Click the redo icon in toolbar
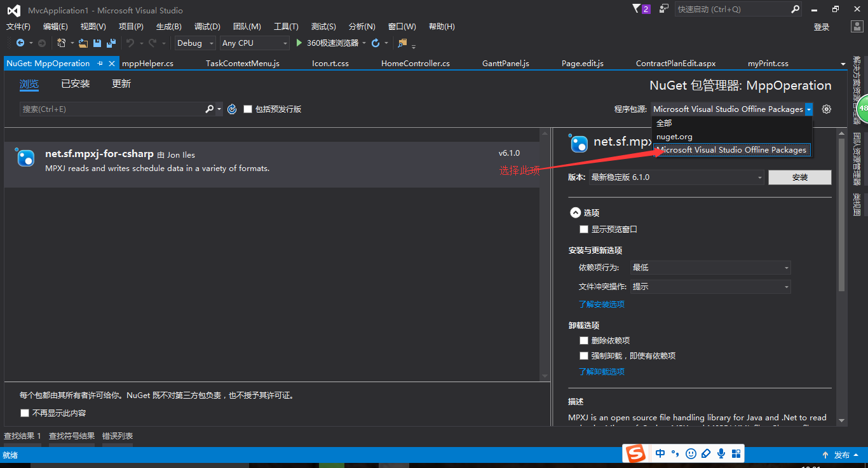868x468 pixels. pyautogui.click(x=153, y=43)
